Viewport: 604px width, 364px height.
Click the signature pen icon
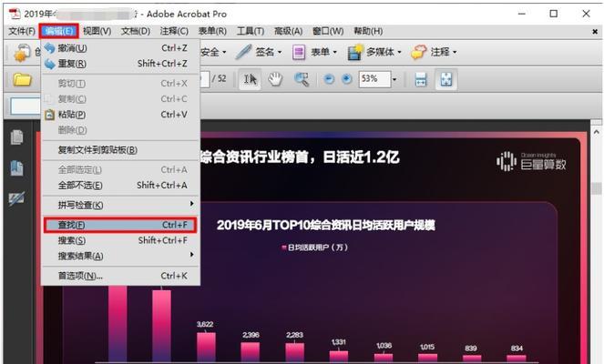click(x=243, y=52)
